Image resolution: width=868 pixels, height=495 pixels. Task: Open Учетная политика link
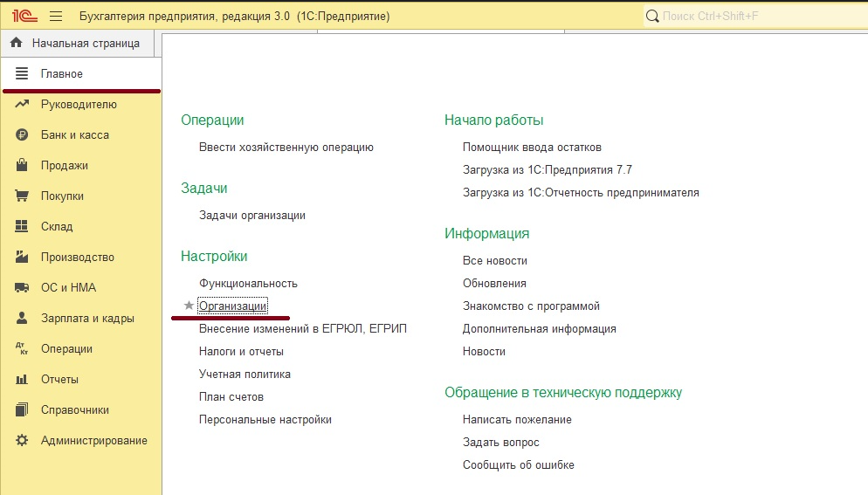(245, 374)
